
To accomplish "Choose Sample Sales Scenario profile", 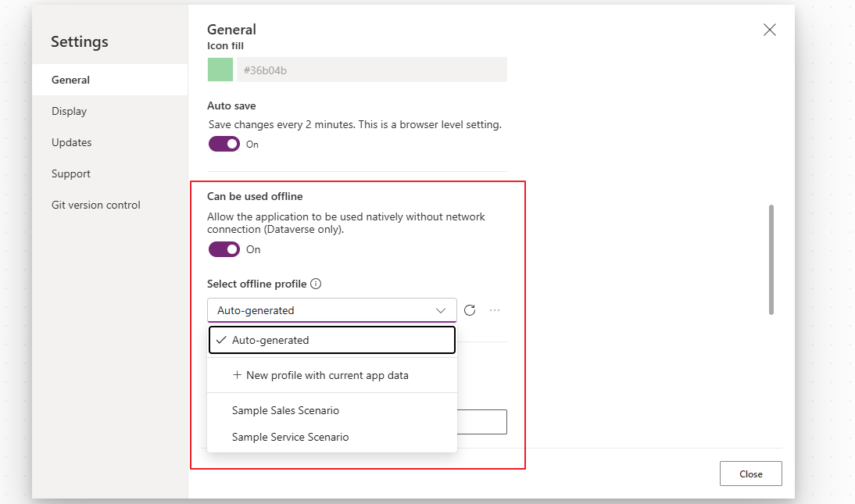I will (285, 410).
